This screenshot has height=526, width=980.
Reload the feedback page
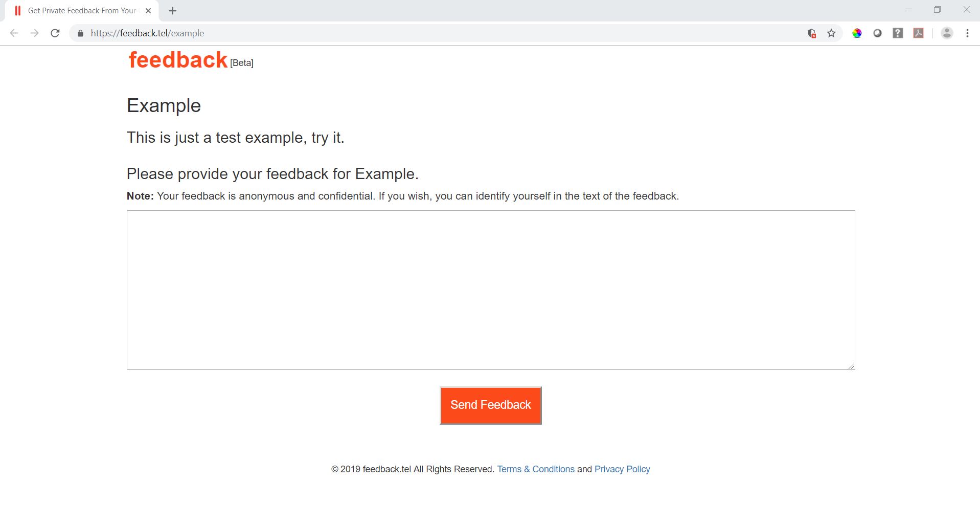point(55,33)
